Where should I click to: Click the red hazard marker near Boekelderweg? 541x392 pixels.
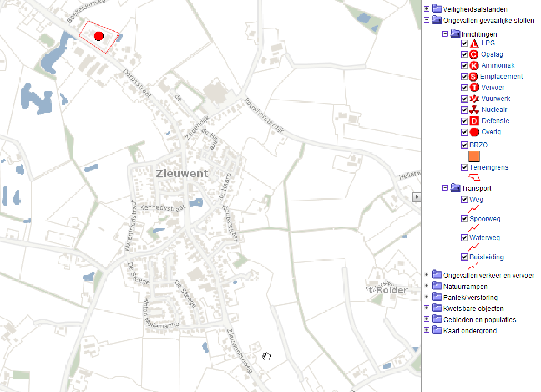tap(99, 36)
